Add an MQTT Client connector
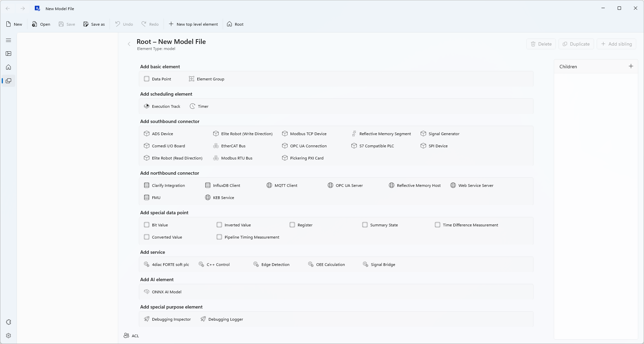 tap(286, 185)
